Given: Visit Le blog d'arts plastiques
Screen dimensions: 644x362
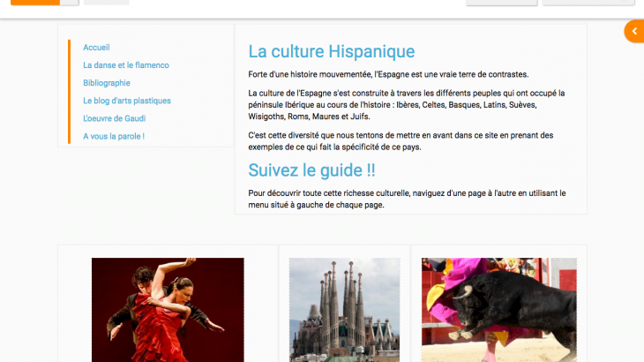Looking at the screenshot, I should pos(127,101).
